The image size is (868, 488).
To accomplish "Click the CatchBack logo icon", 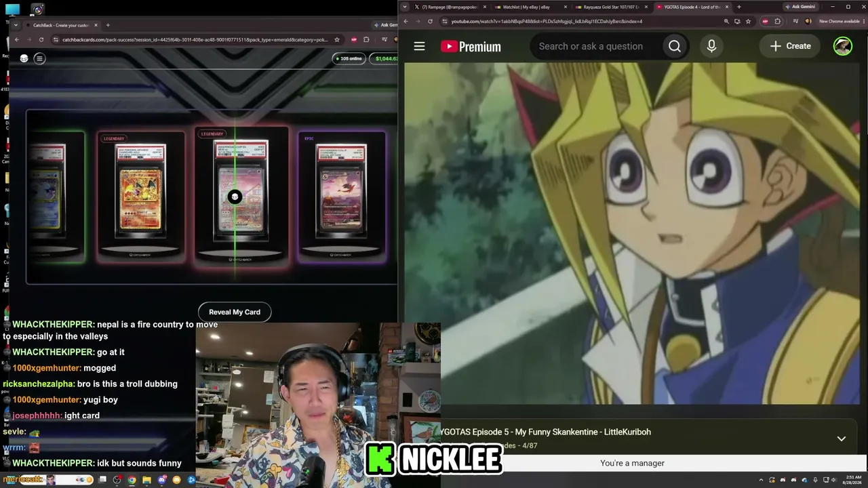I will click(24, 58).
